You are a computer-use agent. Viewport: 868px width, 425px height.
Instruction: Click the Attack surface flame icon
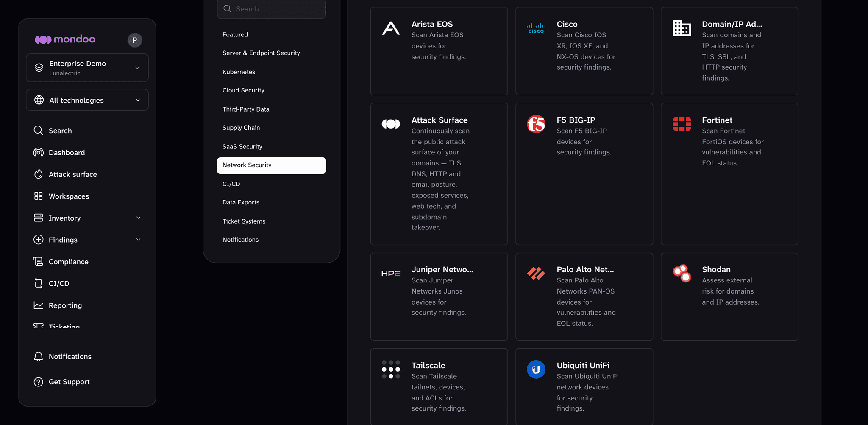(38, 174)
